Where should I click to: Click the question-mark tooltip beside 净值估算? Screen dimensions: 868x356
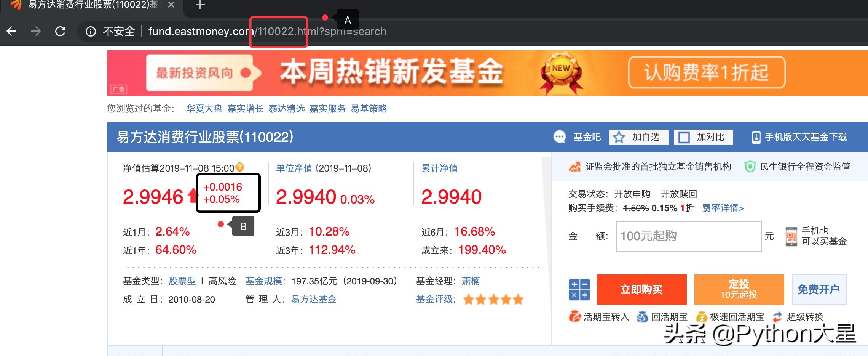click(x=239, y=167)
